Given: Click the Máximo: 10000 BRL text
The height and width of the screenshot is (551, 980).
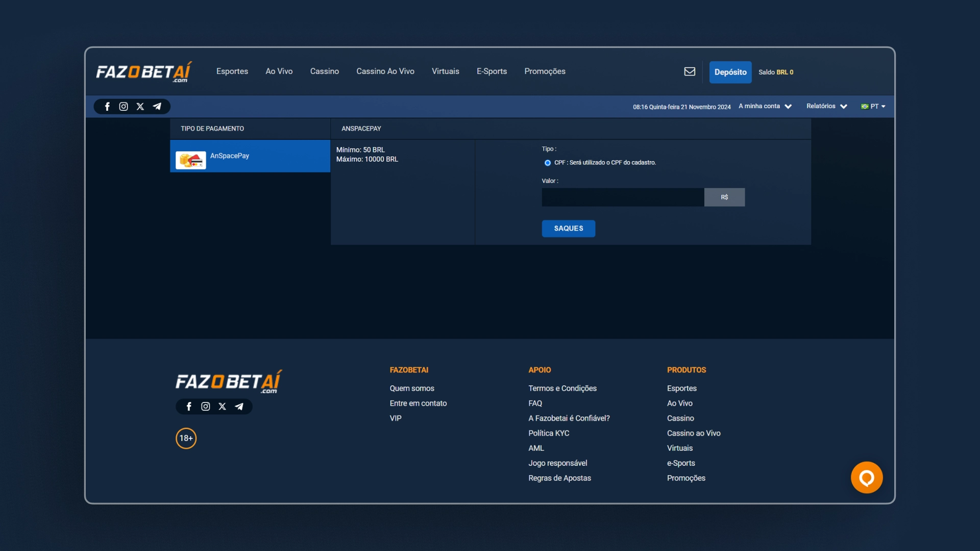Looking at the screenshot, I should tap(367, 159).
